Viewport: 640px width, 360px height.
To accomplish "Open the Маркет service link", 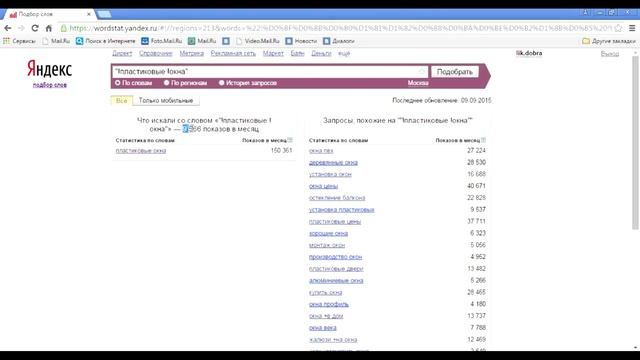I will 273,53.
